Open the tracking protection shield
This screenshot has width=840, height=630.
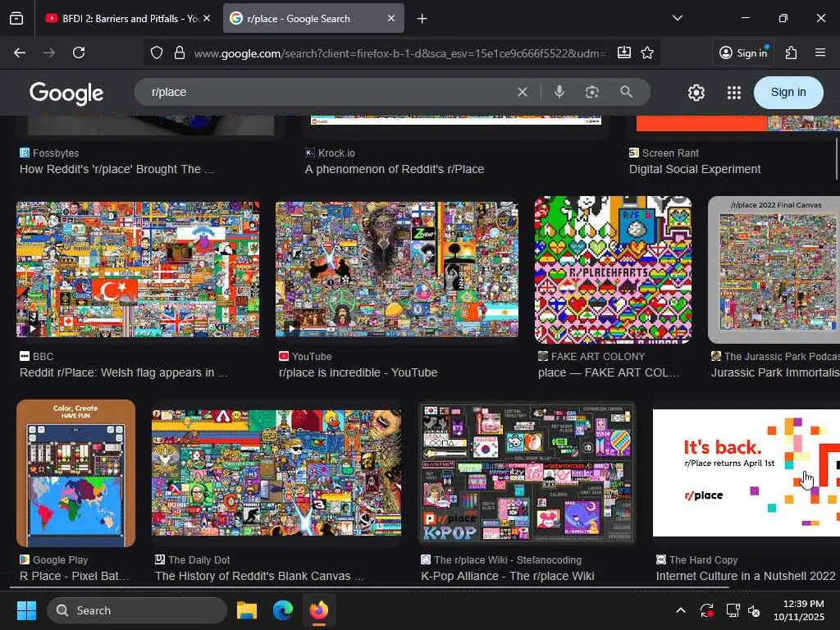point(157,53)
